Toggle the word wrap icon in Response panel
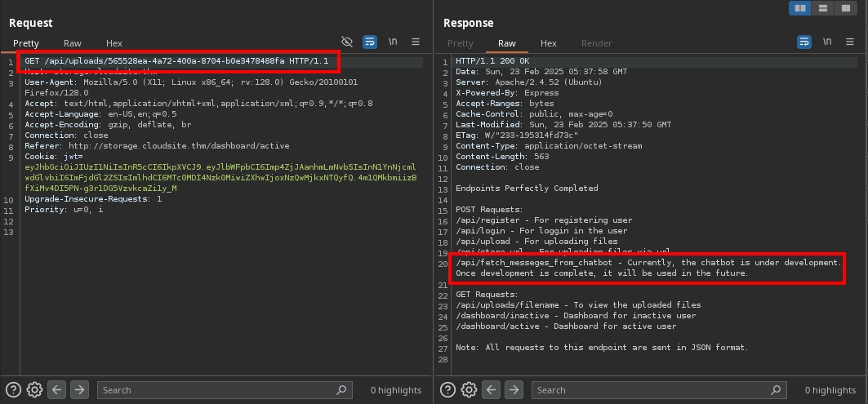 (x=804, y=42)
